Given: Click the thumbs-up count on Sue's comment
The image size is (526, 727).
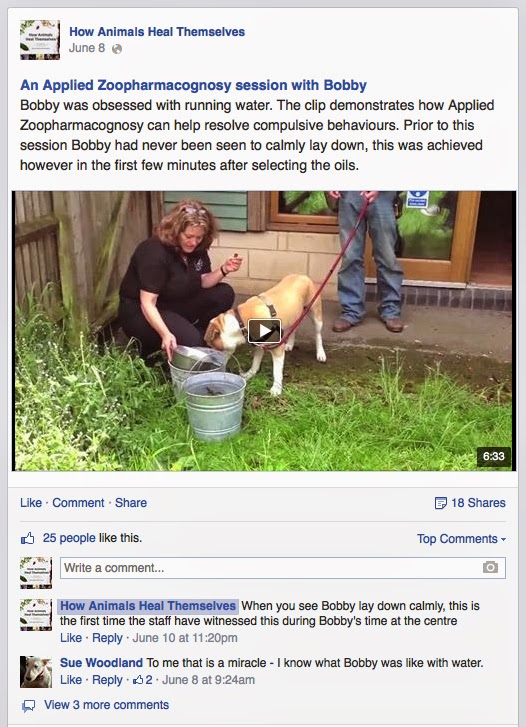Looking at the screenshot, I should (143, 680).
